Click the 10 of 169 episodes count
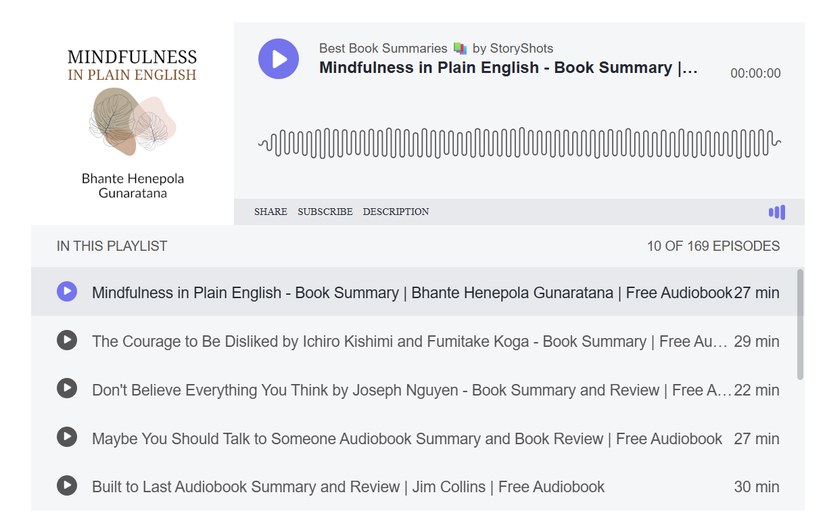 712,246
